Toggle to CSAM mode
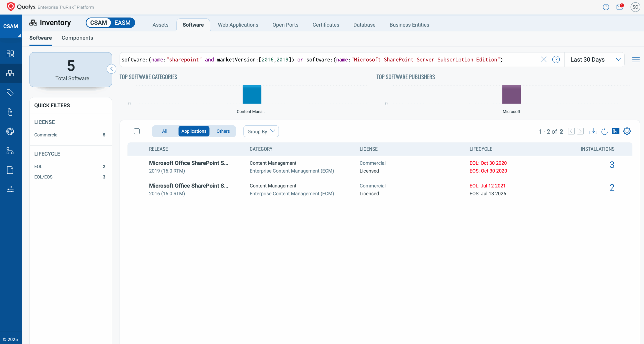Viewport: 644px width, 344px height. (x=98, y=23)
